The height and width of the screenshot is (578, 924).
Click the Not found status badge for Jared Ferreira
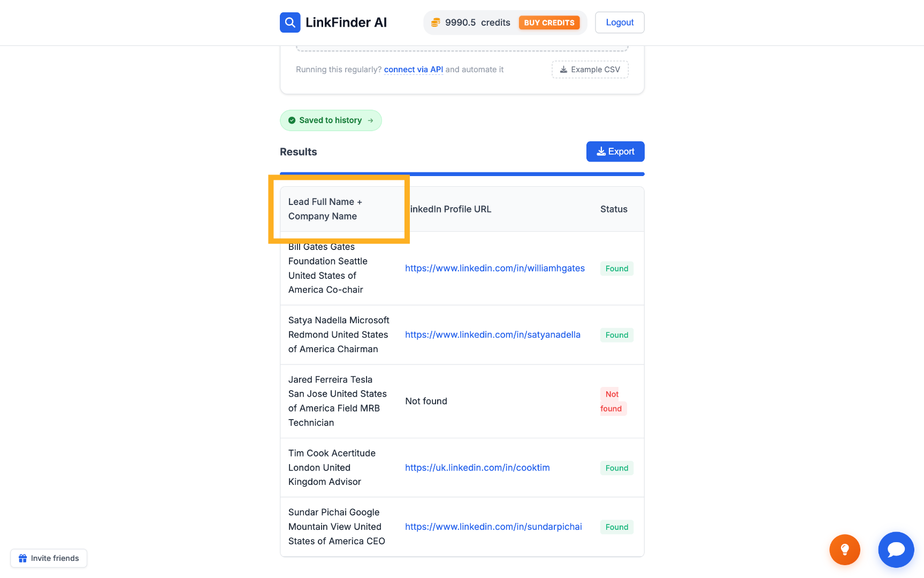coord(613,401)
